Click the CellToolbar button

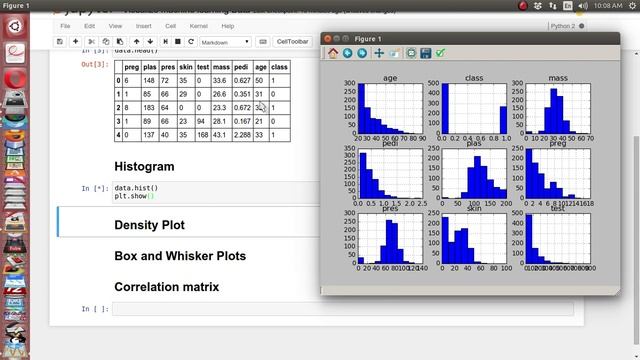[x=292, y=42]
